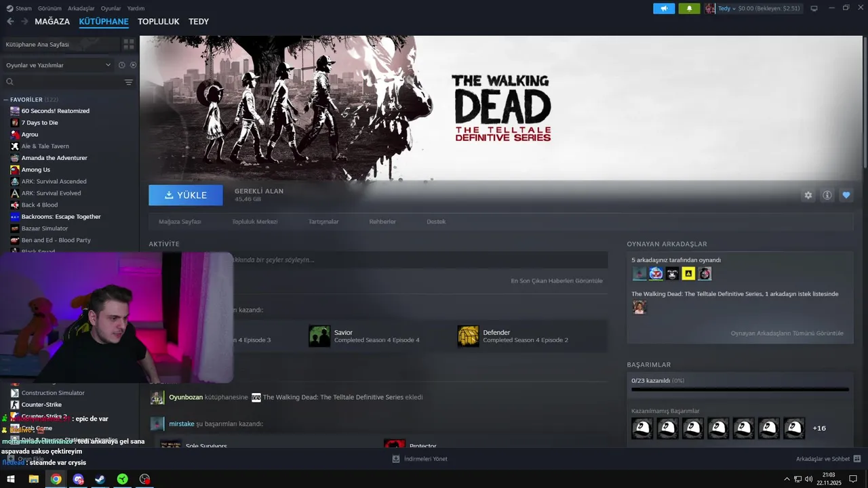
Task: Select Among Us in library
Action: [x=35, y=169]
